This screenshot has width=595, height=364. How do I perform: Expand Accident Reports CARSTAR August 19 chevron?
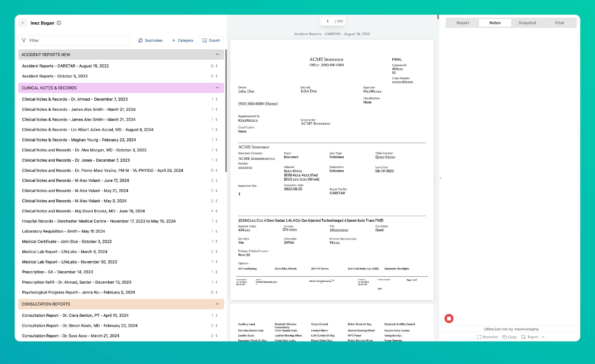tap(217, 66)
